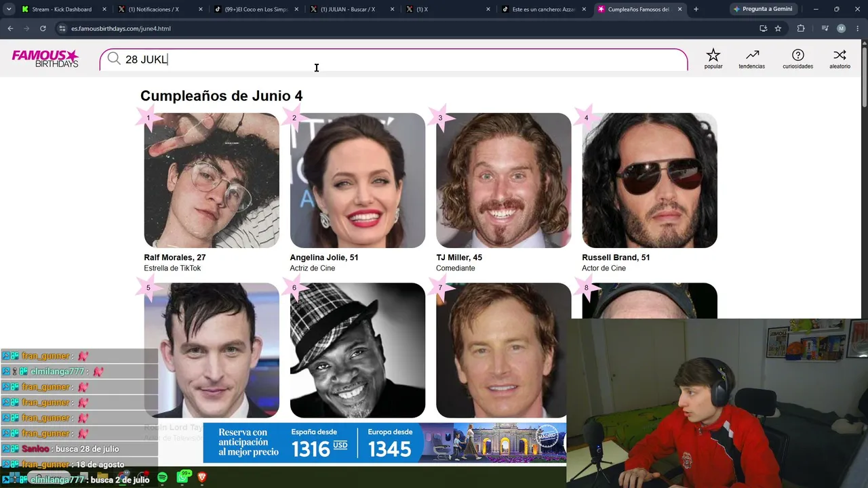Click the Actriz de Cine label
Screen dimensions: 868x488
[313, 268]
